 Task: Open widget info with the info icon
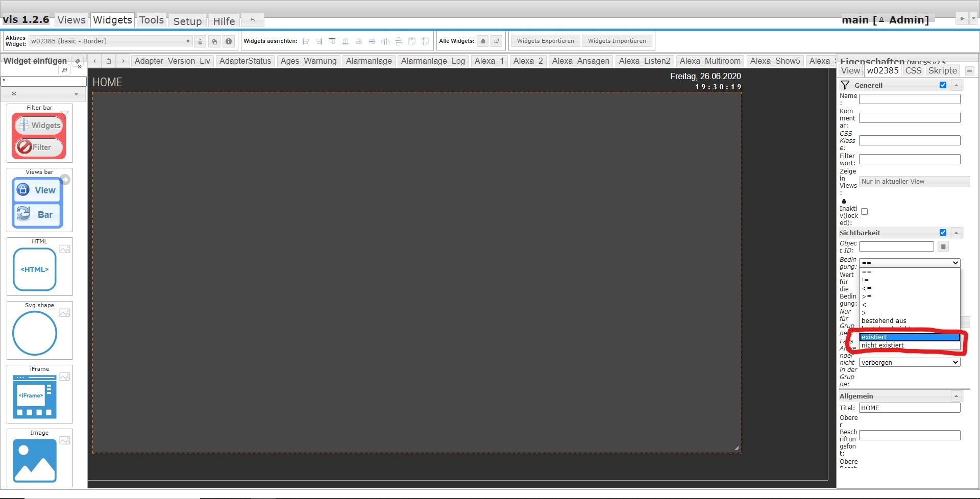229,41
